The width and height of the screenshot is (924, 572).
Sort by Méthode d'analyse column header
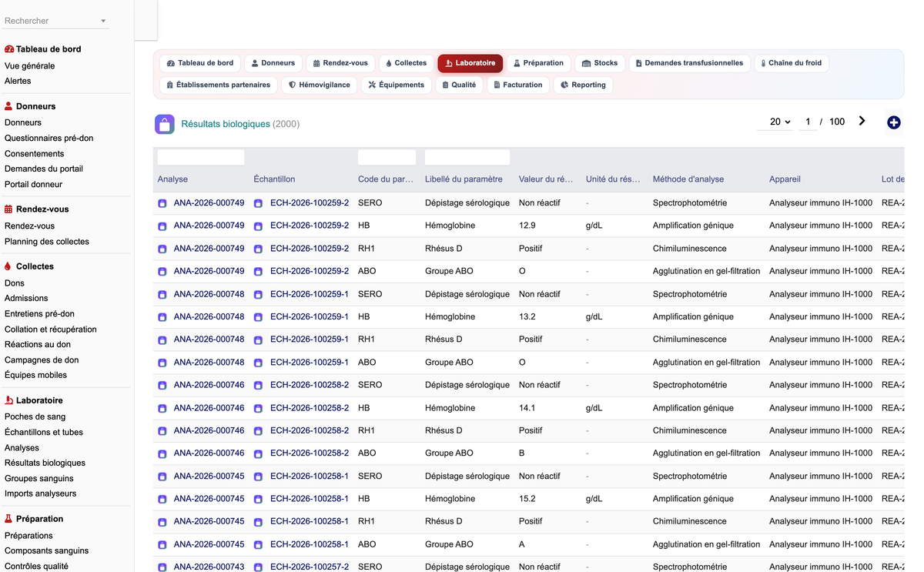point(688,179)
